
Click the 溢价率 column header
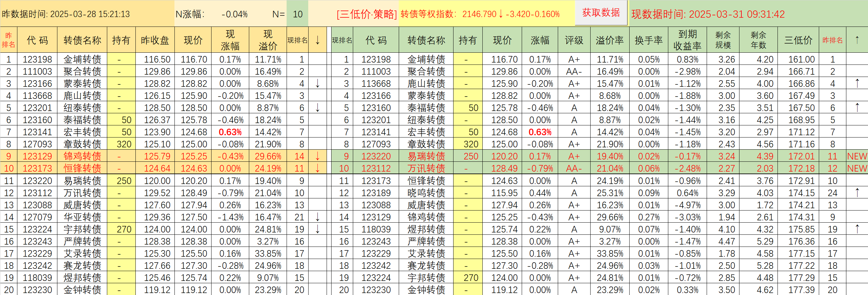pyautogui.click(x=610, y=40)
